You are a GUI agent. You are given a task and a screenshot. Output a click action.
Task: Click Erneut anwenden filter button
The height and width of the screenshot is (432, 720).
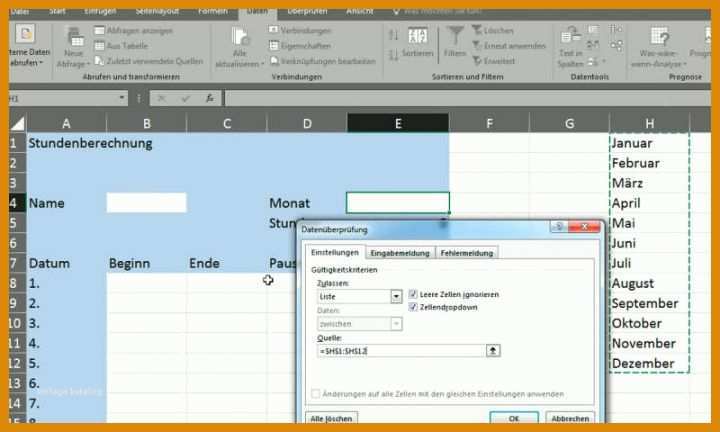tap(509, 46)
